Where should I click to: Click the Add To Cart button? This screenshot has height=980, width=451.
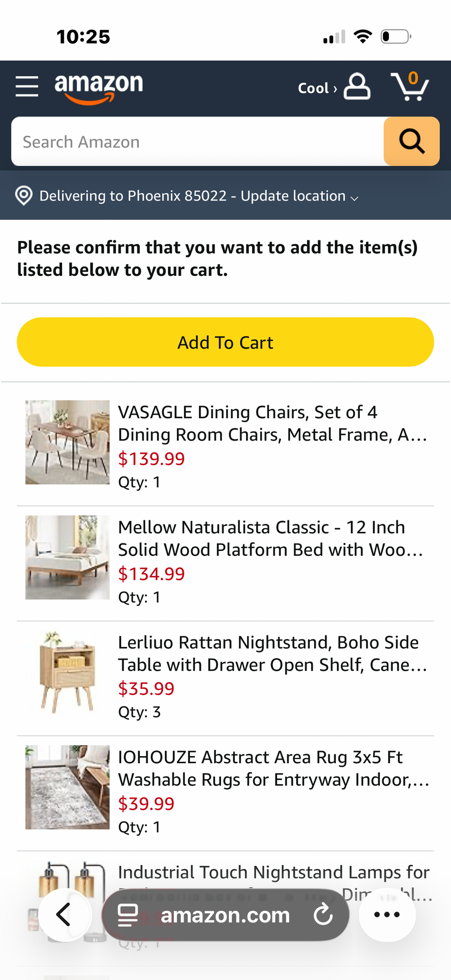click(x=225, y=342)
